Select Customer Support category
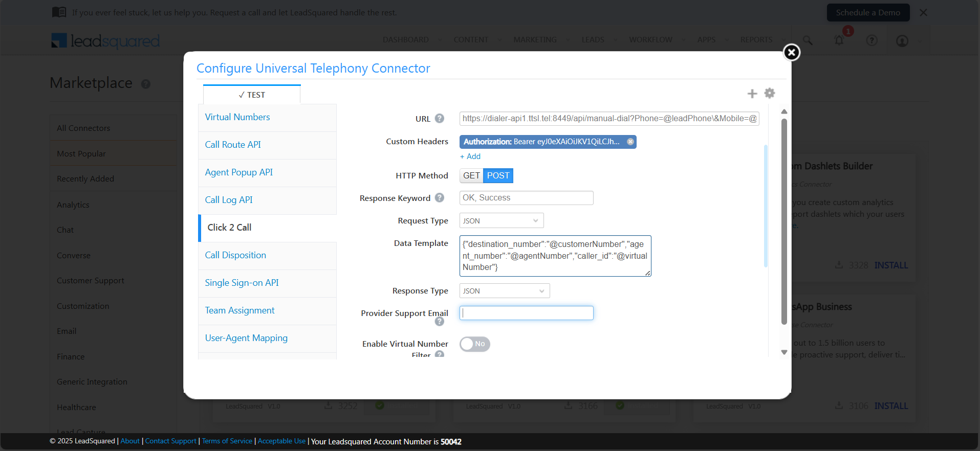The height and width of the screenshot is (451, 980). point(113,281)
